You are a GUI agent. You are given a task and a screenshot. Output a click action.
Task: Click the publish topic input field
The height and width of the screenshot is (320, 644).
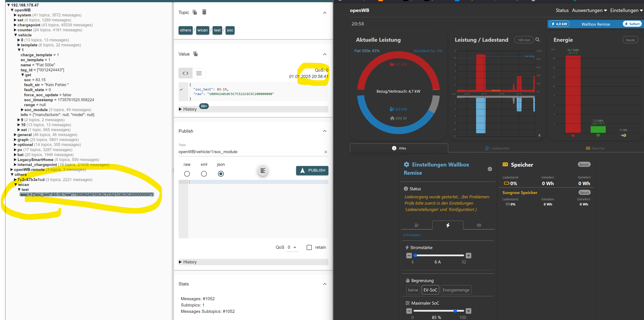coord(250,152)
